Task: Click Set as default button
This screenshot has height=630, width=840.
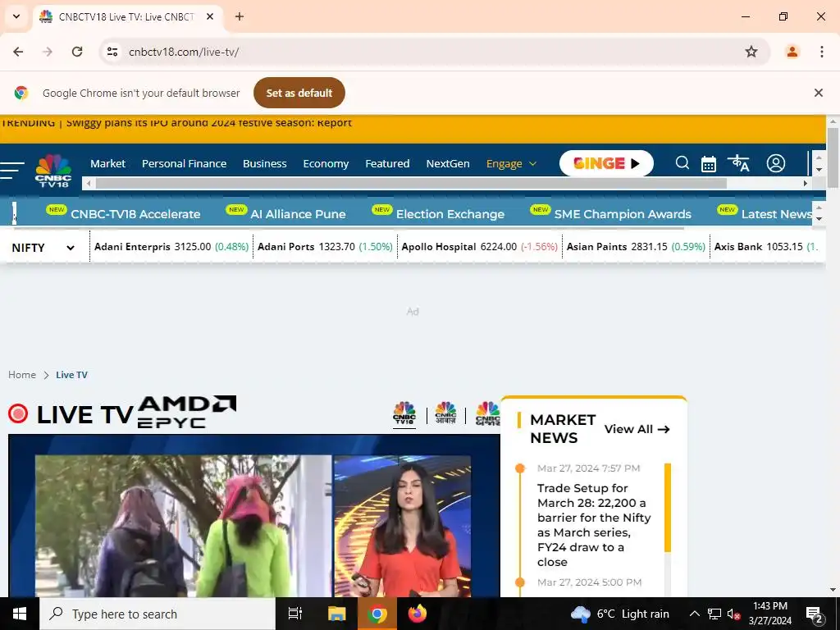Action: pyautogui.click(x=299, y=93)
